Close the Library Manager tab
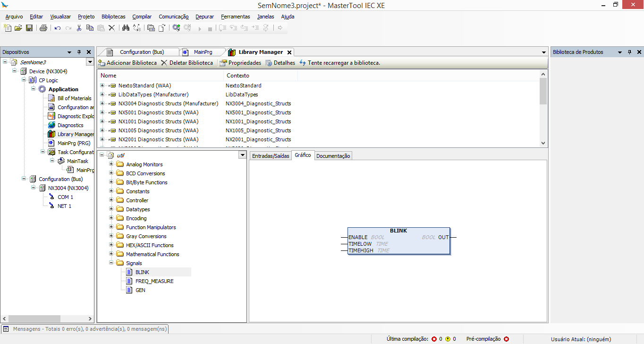This screenshot has width=644, height=344. point(289,52)
